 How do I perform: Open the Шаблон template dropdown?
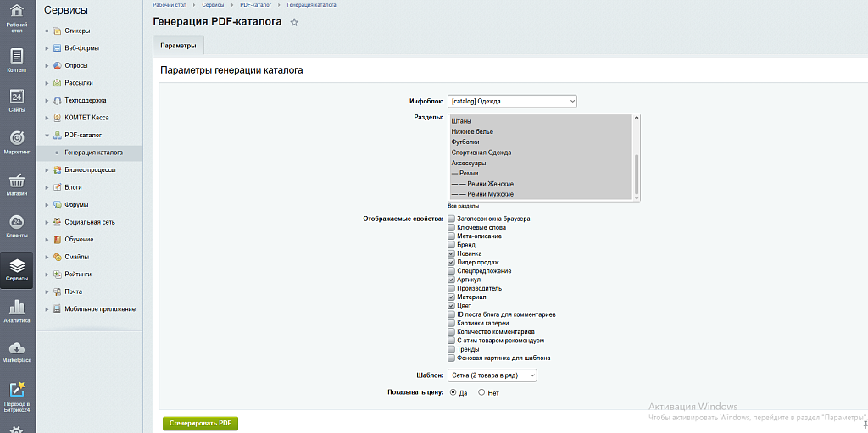[492, 375]
